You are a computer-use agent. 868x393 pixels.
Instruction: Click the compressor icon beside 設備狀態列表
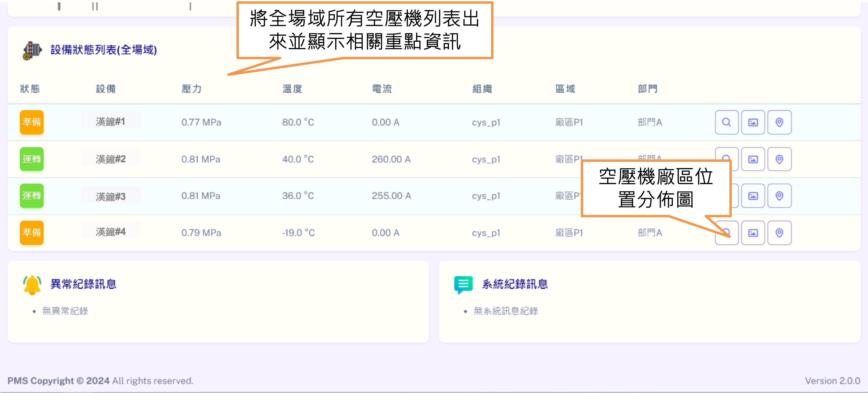pos(32,51)
